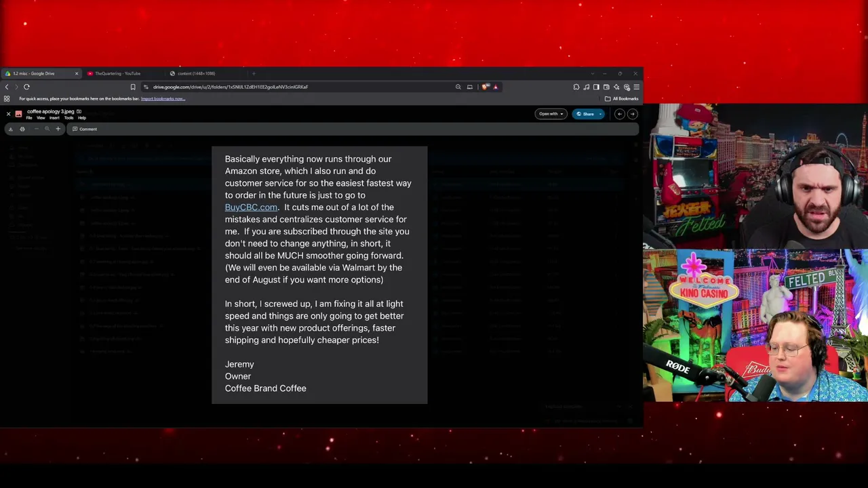Click Import bookmarks now link
Image resolution: width=868 pixels, height=488 pixels.
(x=163, y=99)
